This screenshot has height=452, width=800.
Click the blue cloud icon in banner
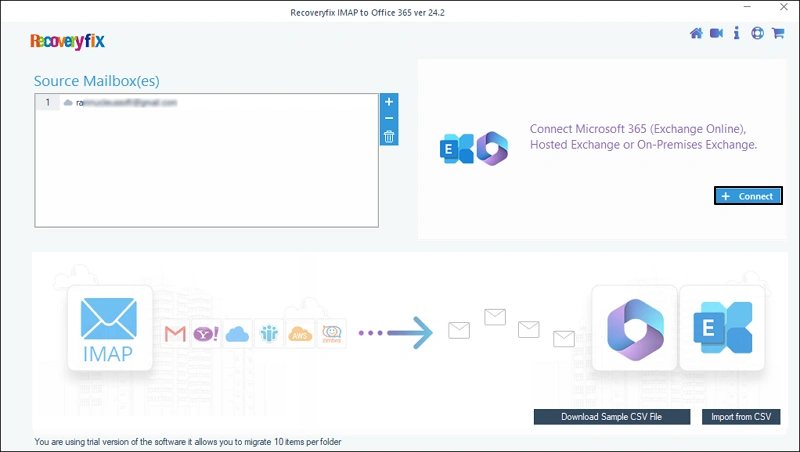tap(237, 334)
